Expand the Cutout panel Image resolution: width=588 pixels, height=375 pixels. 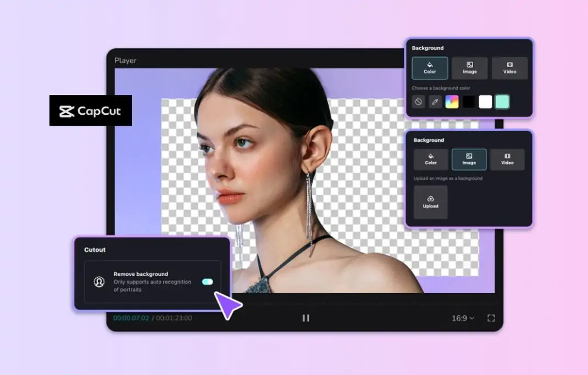pos(95,250)
